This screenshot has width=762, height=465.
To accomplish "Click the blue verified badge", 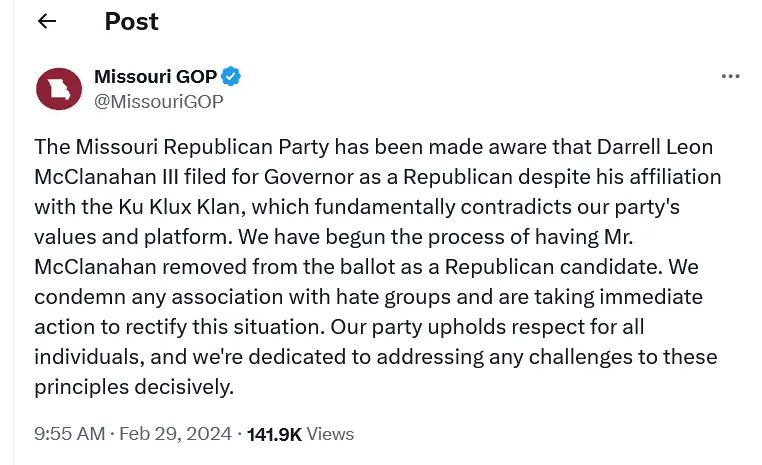I will (232, 77).
